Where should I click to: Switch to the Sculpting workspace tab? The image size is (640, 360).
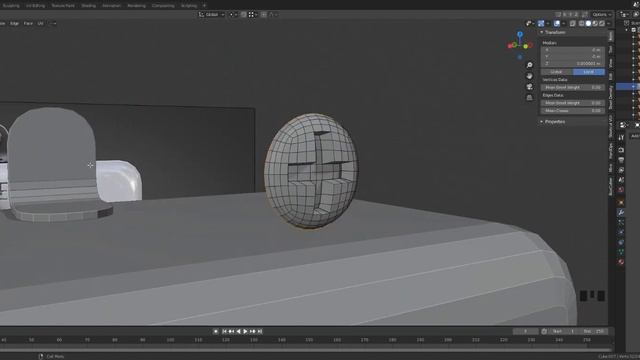coord(11,6)
